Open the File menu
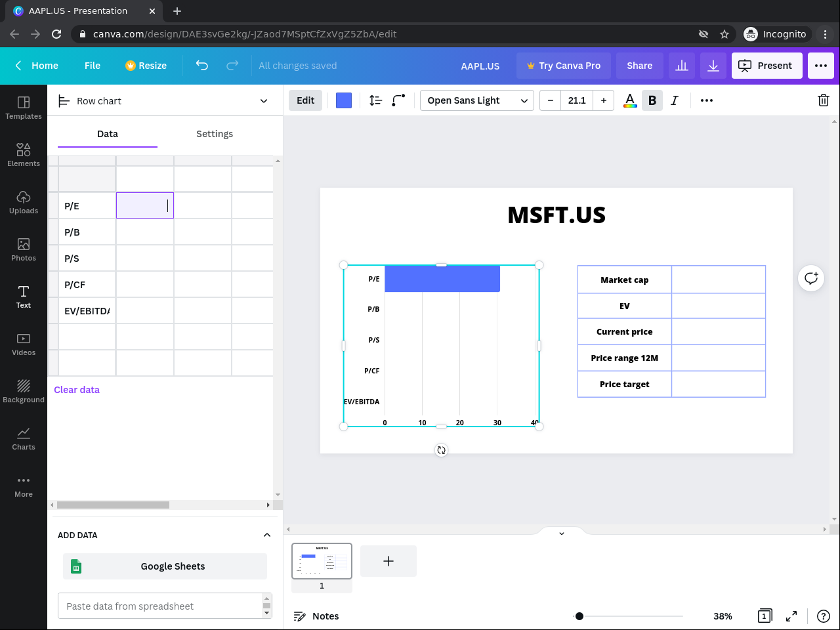Viewport: 840px width, 630px height. (x=93, y=66)
